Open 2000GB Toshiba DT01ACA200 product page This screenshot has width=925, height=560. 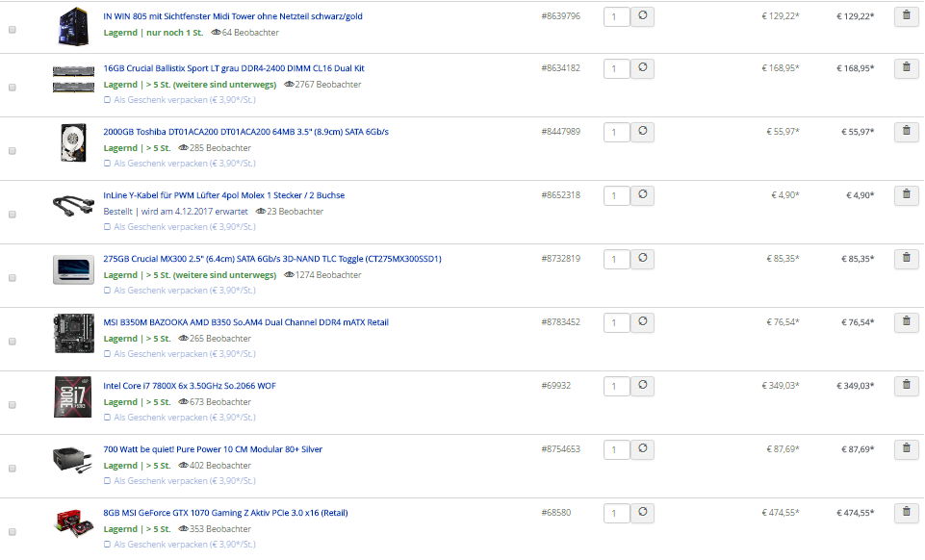coord(245,132)
